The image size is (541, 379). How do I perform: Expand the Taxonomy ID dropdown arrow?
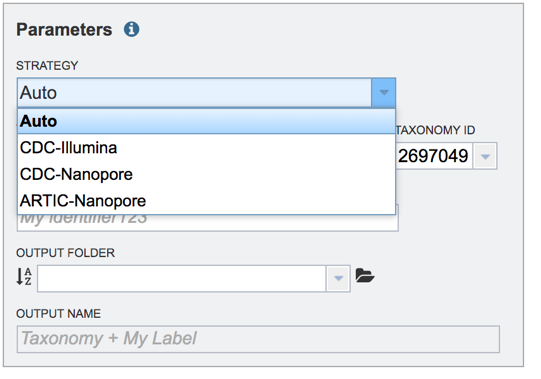(x=485, y=156)
